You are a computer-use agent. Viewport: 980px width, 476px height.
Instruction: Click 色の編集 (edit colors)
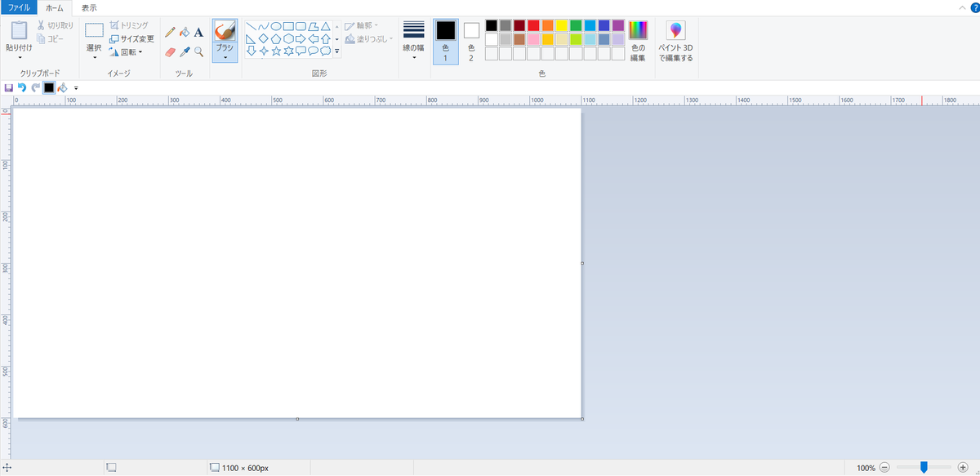(638, 42)
